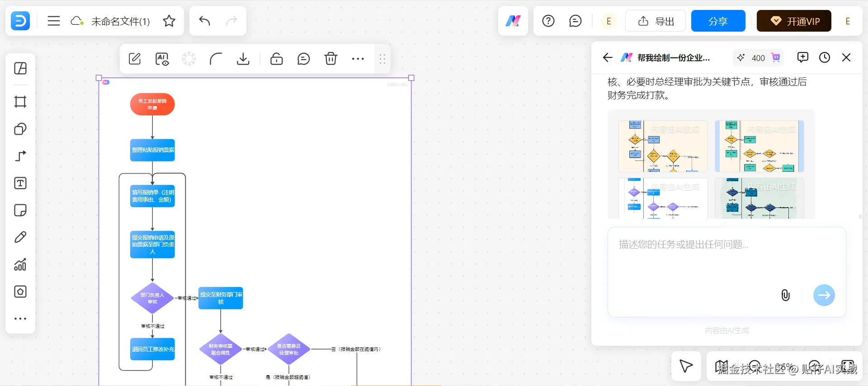Download the selected frame
The height and width of the screenshot is (386, 868).
click(243, 59)
